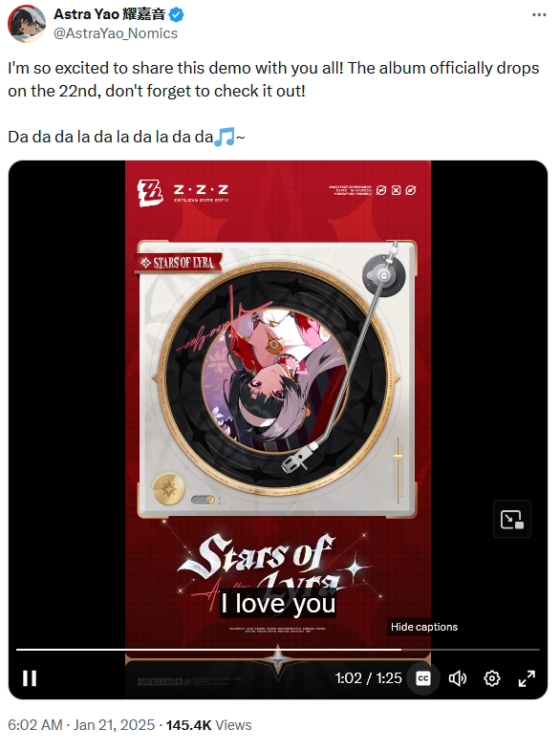Viewport: 560px width, 750px height.
Task: Click the blue verified badge
Action: (177, 15)
